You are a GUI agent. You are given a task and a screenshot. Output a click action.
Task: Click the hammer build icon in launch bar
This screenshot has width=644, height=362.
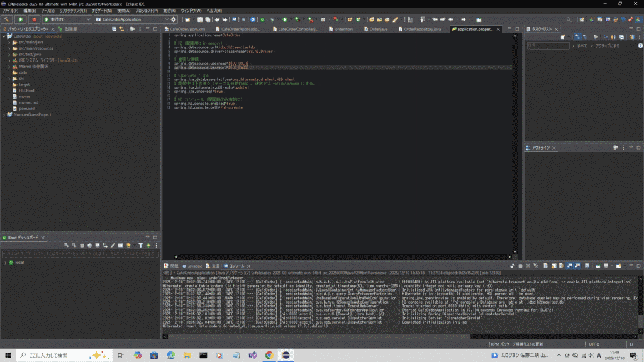7,19
